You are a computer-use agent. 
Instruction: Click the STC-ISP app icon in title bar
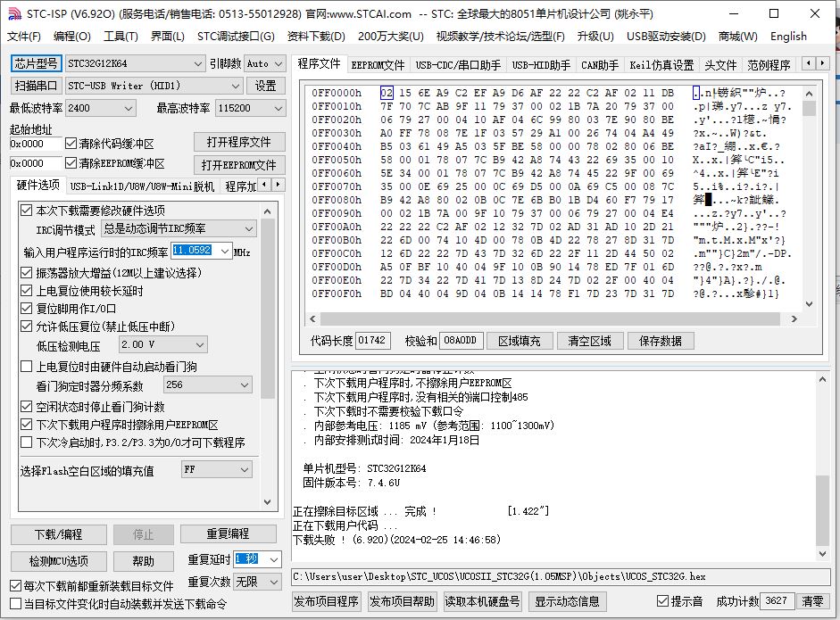click(x=14, y=13)
